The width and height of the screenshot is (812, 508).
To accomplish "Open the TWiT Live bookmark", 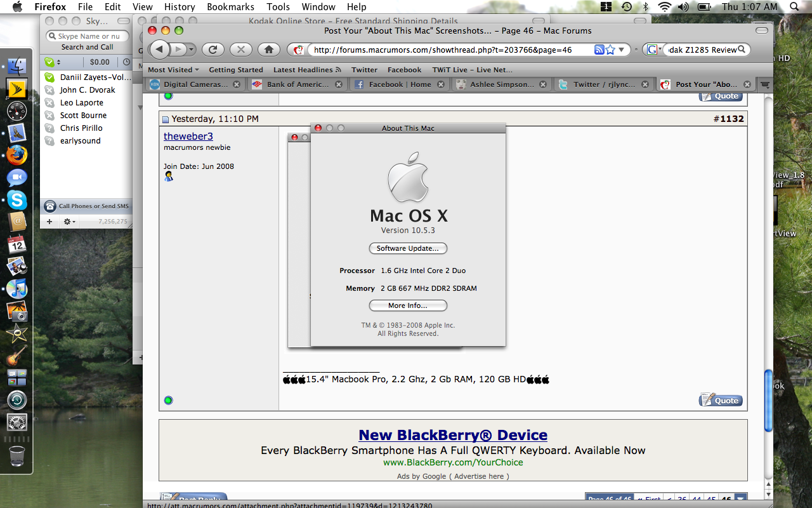I will pyautogui.click(x=473, y=70).
